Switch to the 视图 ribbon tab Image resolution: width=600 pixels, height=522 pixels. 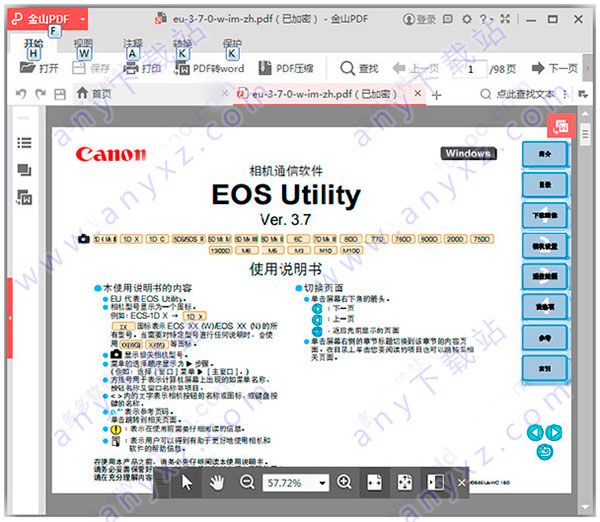83,44
